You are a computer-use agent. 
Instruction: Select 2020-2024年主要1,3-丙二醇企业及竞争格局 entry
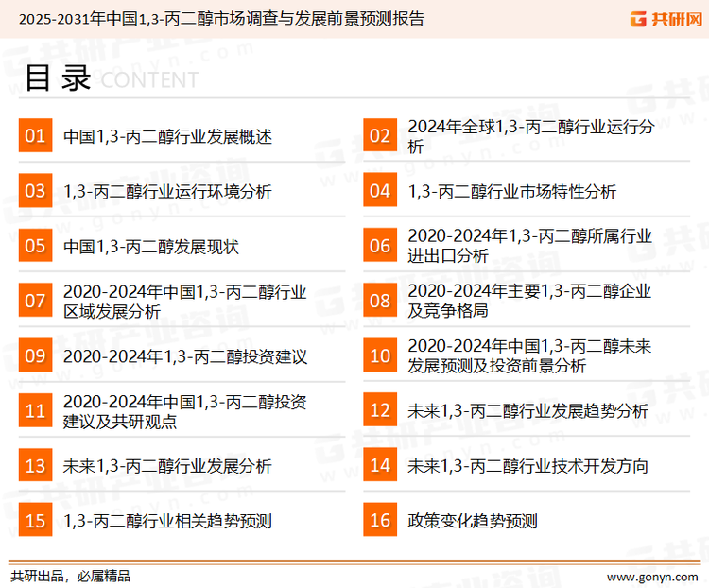tap(529, 301)
